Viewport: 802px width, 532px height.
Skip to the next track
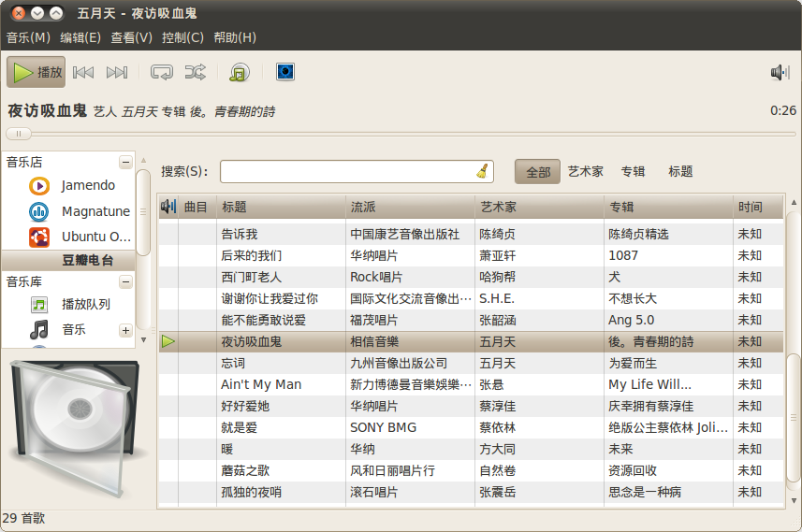pos(117,73)
